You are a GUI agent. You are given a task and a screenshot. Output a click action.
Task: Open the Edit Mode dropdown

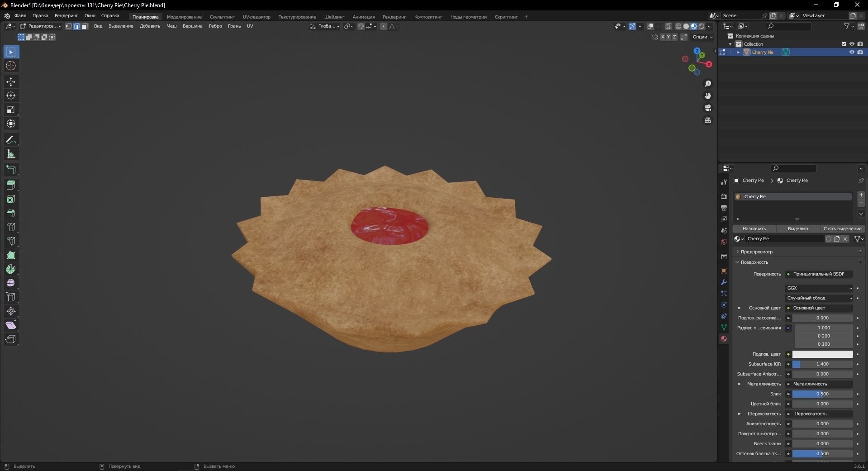(40, 26)
